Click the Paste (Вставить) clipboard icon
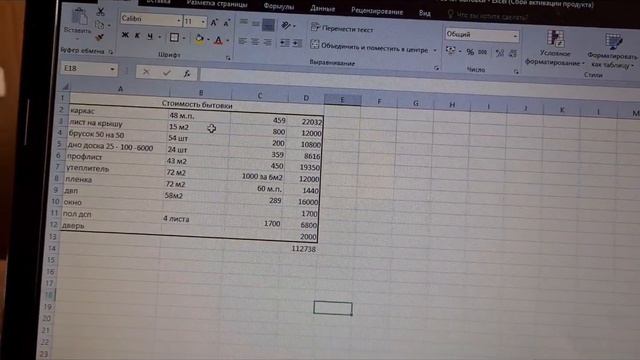The height and width of the screenshot is (360, 640). point(79,17)
